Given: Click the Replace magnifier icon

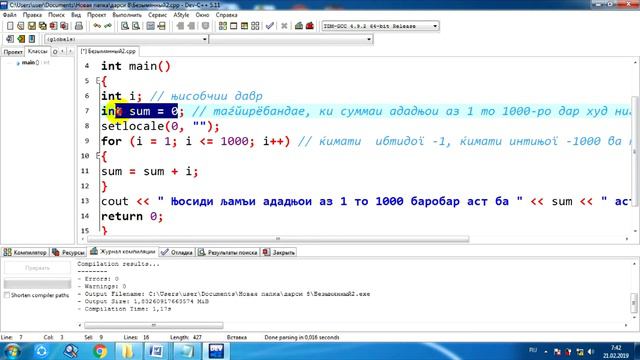Looking at the screenshot, I should pyautogui.click(x=136, y=26).
